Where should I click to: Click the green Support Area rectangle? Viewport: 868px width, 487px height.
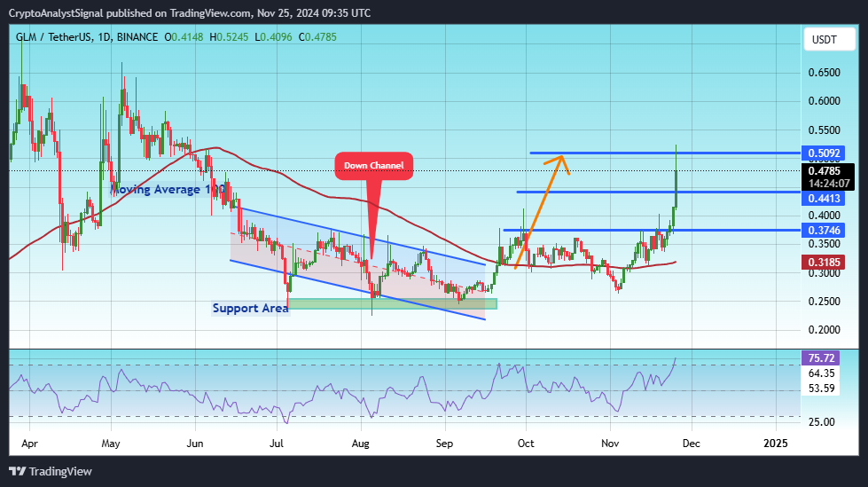[x=393, y=303]
